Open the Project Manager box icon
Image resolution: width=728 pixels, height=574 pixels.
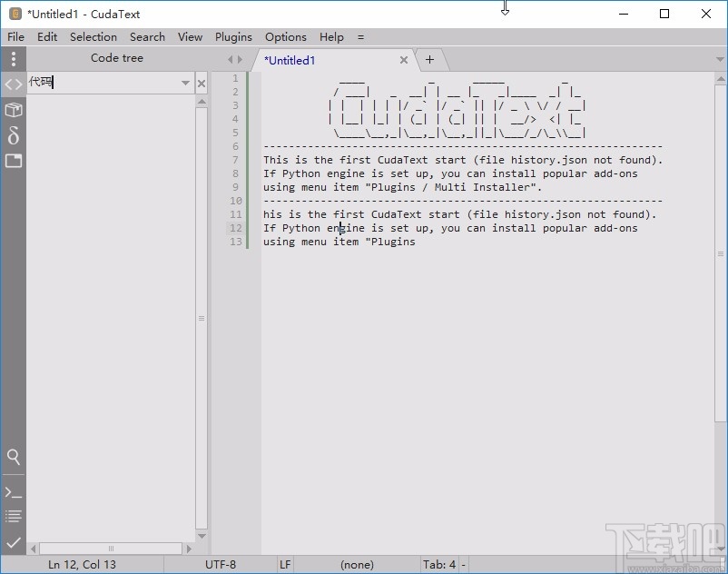(14, 110)
